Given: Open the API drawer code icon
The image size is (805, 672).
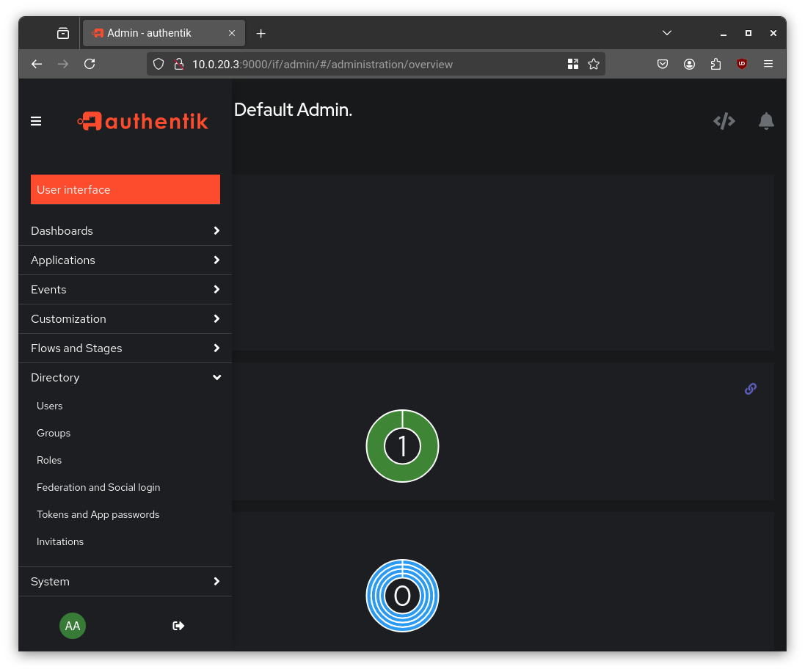Looking at the screenshot, I should tap(724, 121).
